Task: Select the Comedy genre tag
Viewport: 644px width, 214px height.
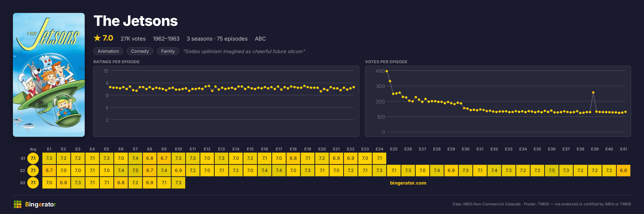Action: coord(140,51)
